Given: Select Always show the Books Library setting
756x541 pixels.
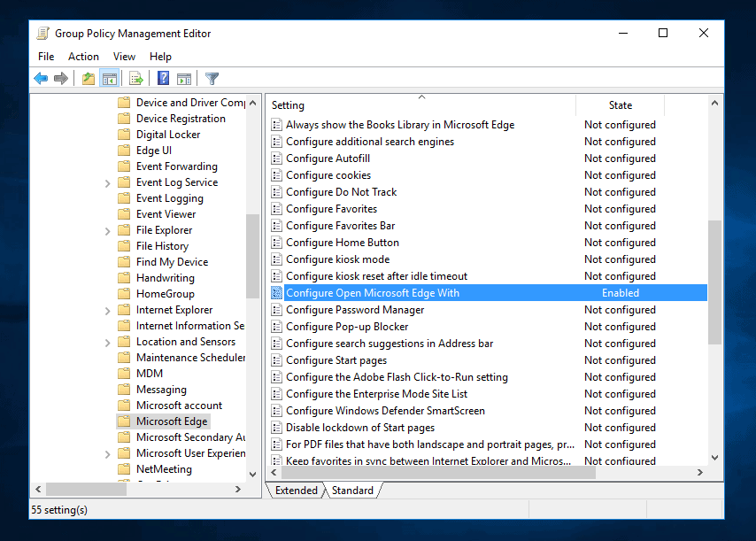Looking at the screenshot, I should (400, 124).
